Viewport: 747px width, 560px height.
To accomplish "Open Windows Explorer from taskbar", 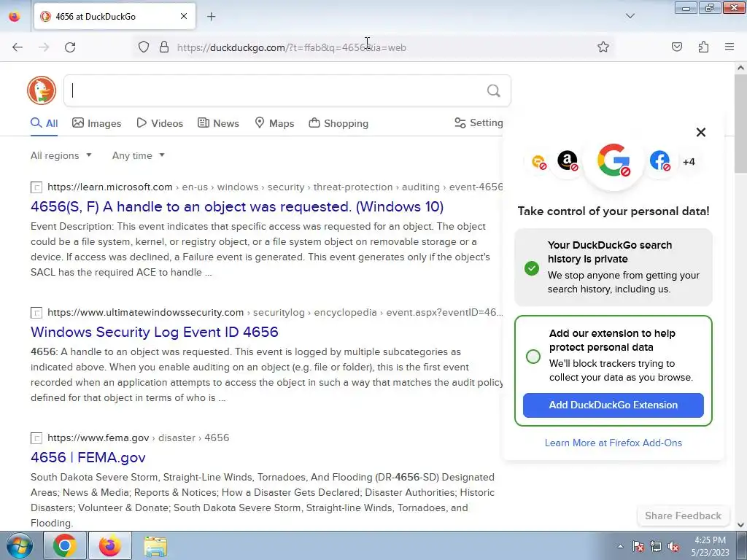I will click(x=155, y=545).
